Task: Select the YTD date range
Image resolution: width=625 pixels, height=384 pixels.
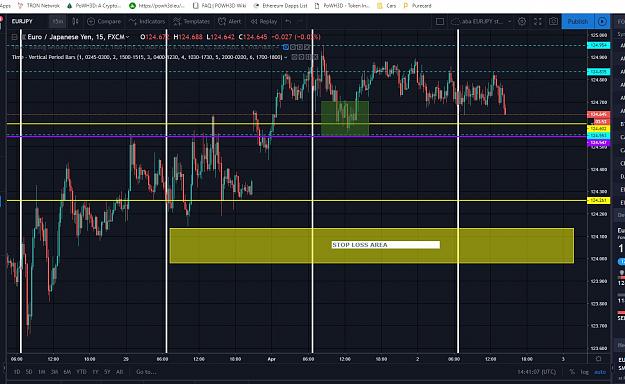Action: pyautogui.click(x=81, y=372)
